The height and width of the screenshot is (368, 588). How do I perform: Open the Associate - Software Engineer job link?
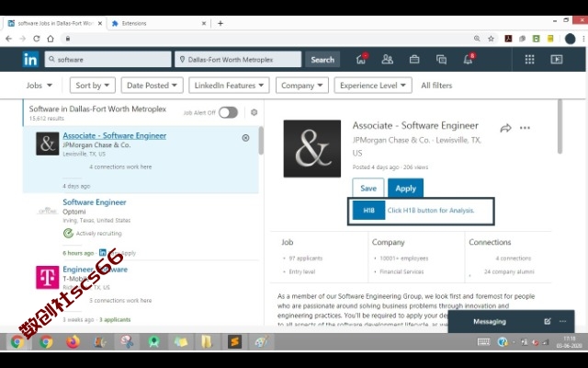point(114,136)
